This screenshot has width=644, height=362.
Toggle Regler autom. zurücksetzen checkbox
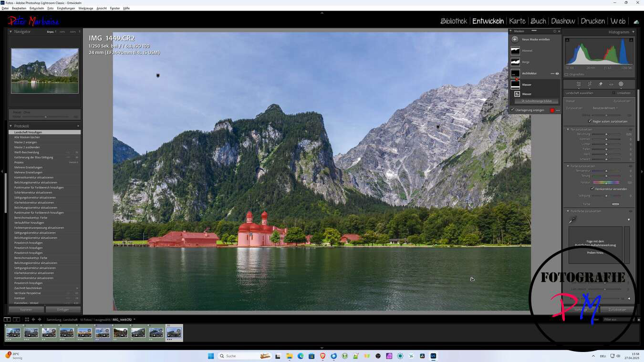tap(590, 121)
